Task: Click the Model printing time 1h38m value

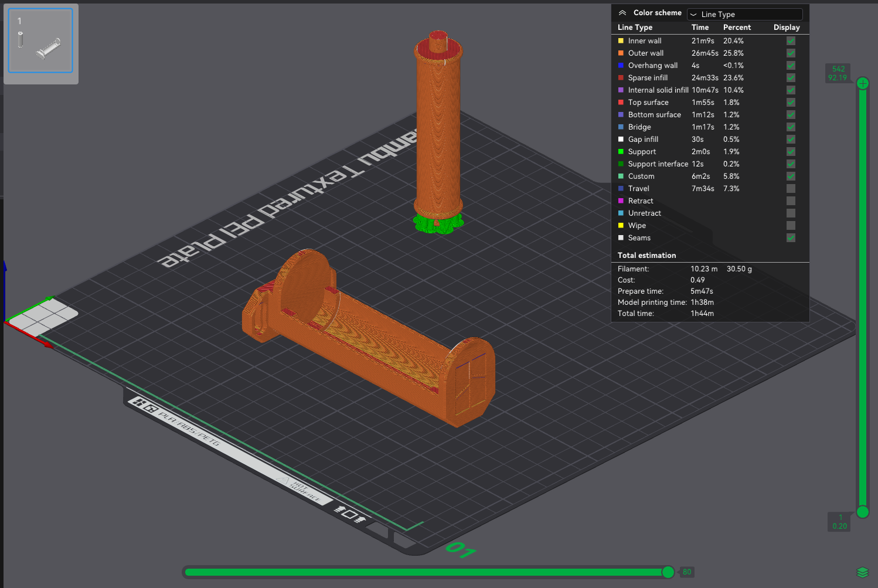Action: coord(702,303)
